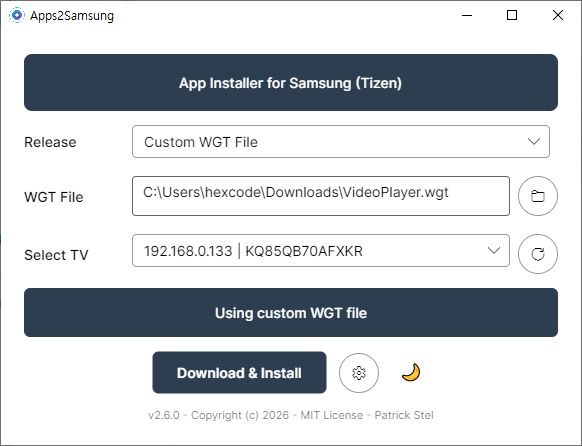The width and height of the screenshot is (582, 446).
Task: Click the Download & Install button
Action: point(239,373)
